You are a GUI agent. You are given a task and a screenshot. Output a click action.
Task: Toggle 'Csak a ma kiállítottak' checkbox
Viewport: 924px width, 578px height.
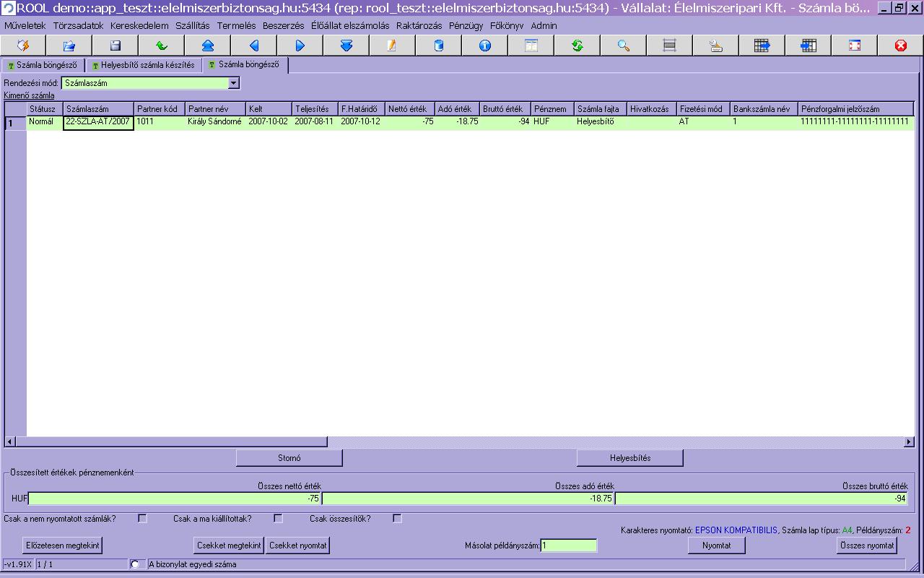pos(278,519)
